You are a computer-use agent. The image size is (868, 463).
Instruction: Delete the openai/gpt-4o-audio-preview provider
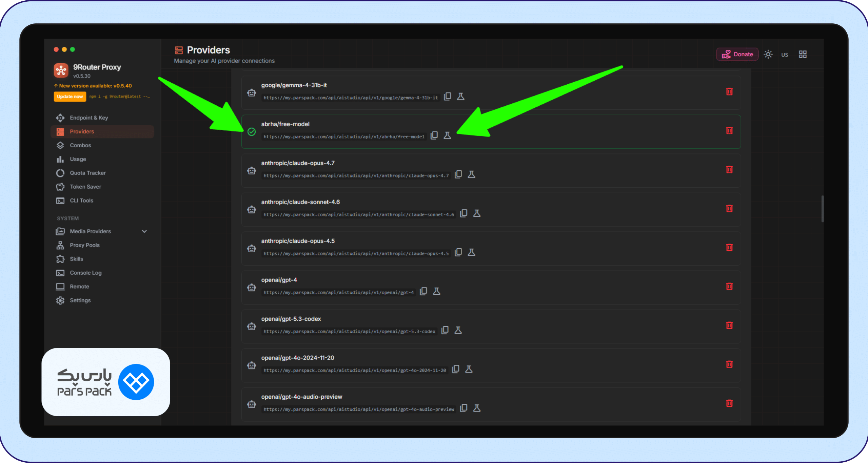729,403
